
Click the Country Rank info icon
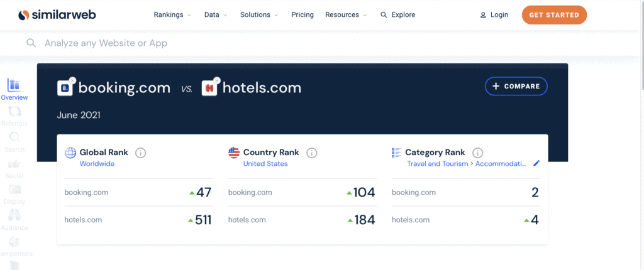(312, 153)
